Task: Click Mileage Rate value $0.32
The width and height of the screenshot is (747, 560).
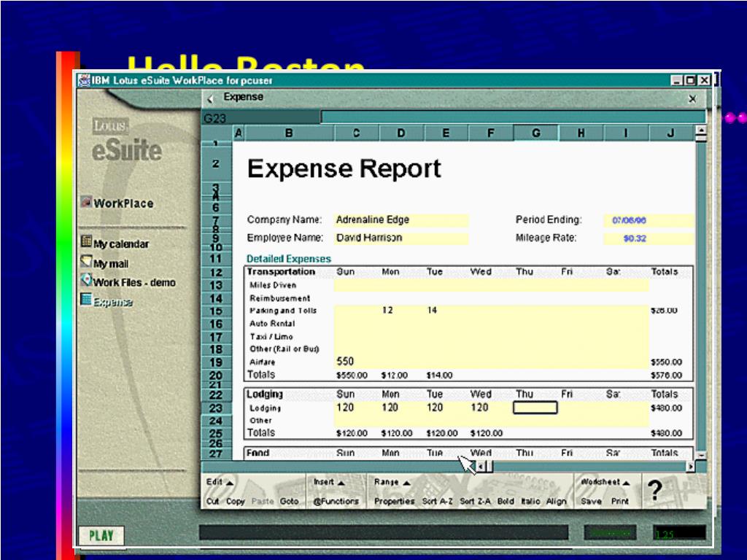Action: click(x=635, y=238)
